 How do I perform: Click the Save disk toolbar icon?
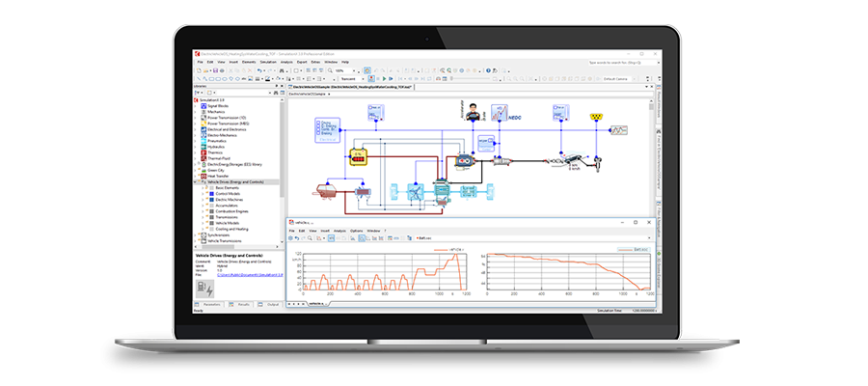tap(216, 70)
